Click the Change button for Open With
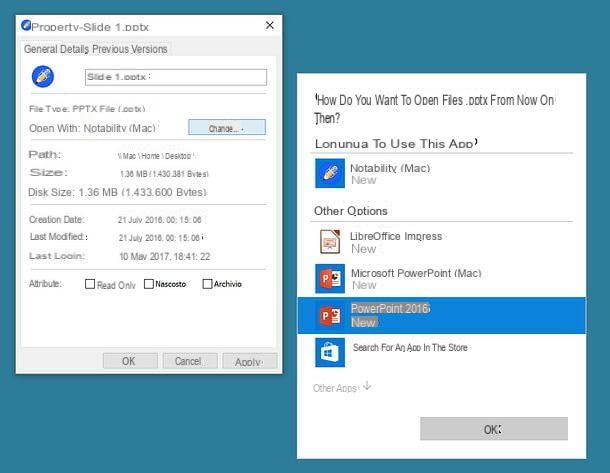 pyautogui.click(x=227, y=127)
